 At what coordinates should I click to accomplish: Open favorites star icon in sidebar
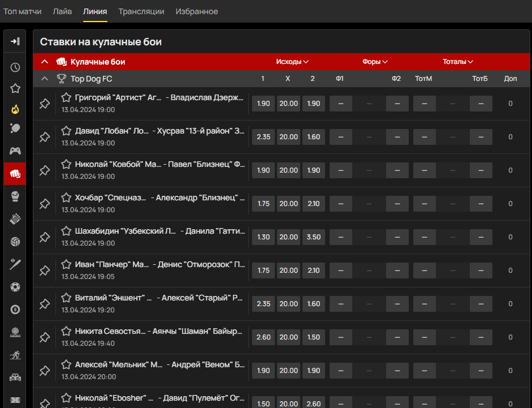pos(15,89)
